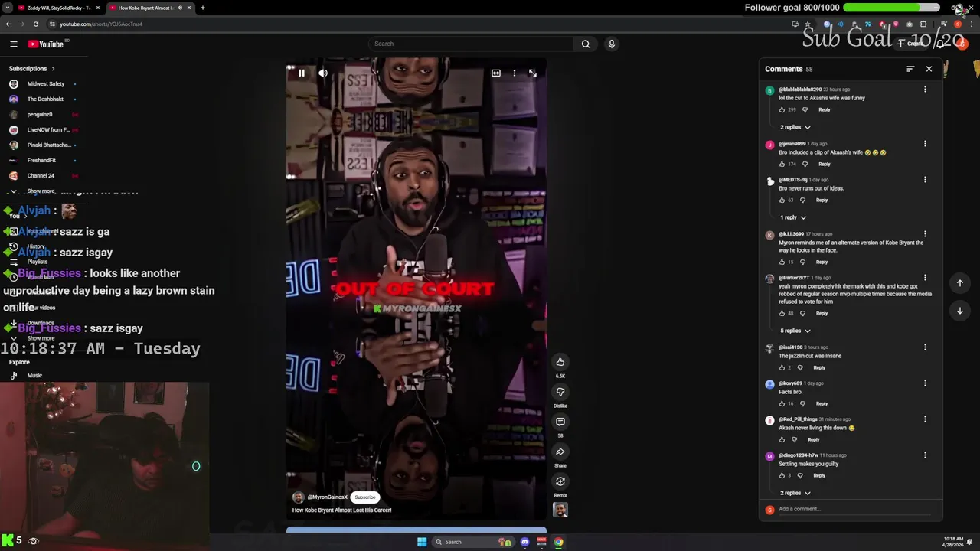Enter fullscreen mode on the Short
The height and width of the screenshot is (551, 980).
coord(533,73)
